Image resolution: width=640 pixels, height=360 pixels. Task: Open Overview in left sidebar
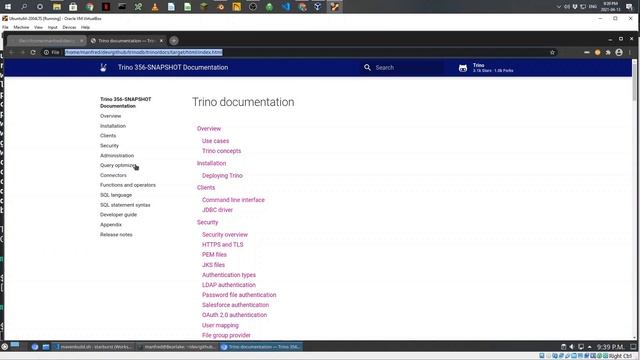pos(111,116)
